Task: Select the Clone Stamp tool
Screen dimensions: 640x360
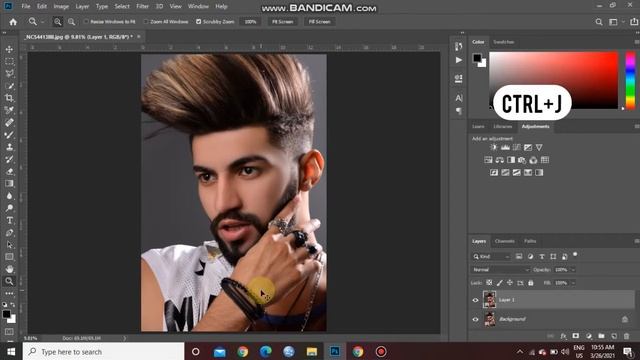Action: pos(9,147)
